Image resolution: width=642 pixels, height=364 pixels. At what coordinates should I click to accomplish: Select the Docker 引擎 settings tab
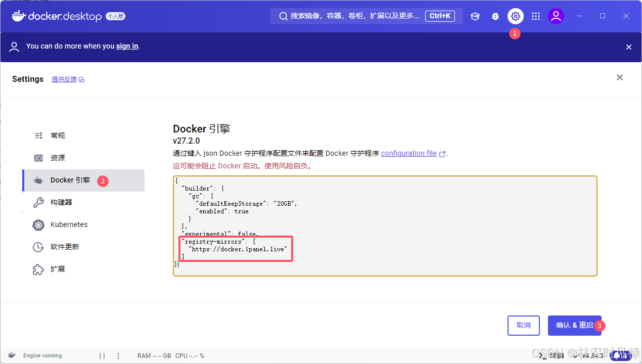[x=83, y=180]
